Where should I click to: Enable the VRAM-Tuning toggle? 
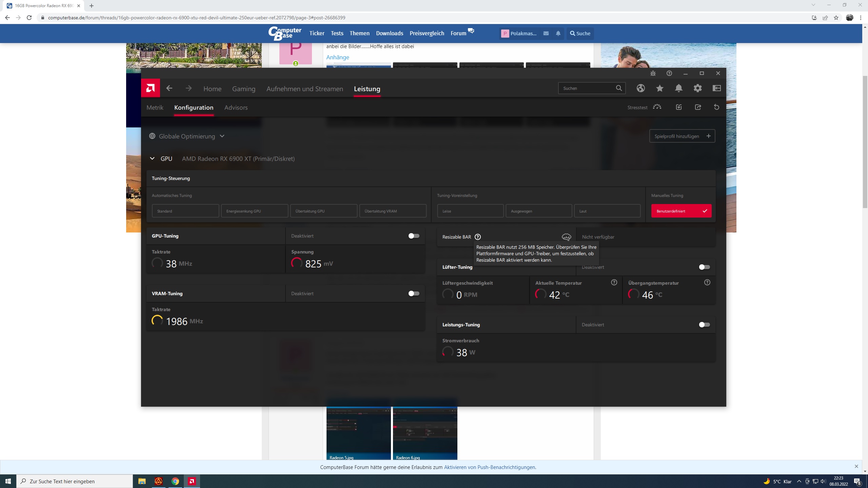pos(414,293)
